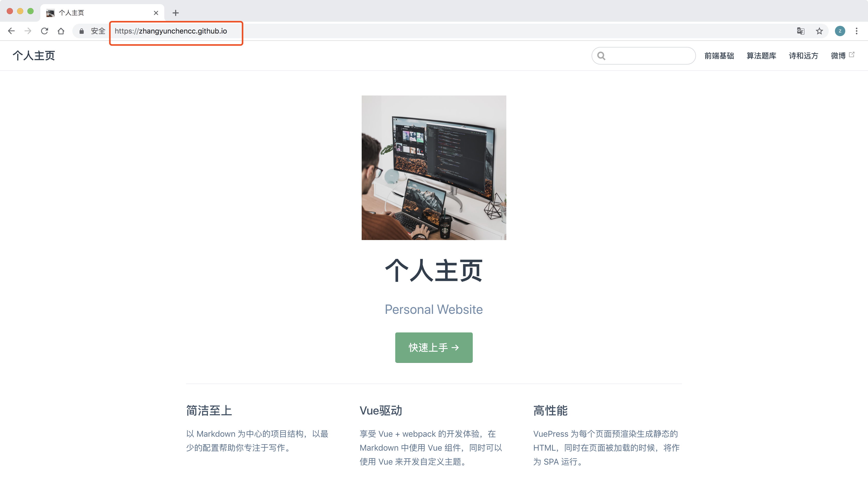
Task: Open 前端基础 navigation link
Action: tap(719, 56)
